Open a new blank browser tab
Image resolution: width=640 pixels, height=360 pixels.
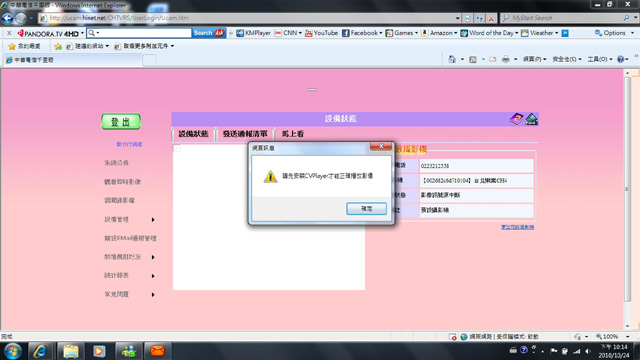tap(149, 60)
